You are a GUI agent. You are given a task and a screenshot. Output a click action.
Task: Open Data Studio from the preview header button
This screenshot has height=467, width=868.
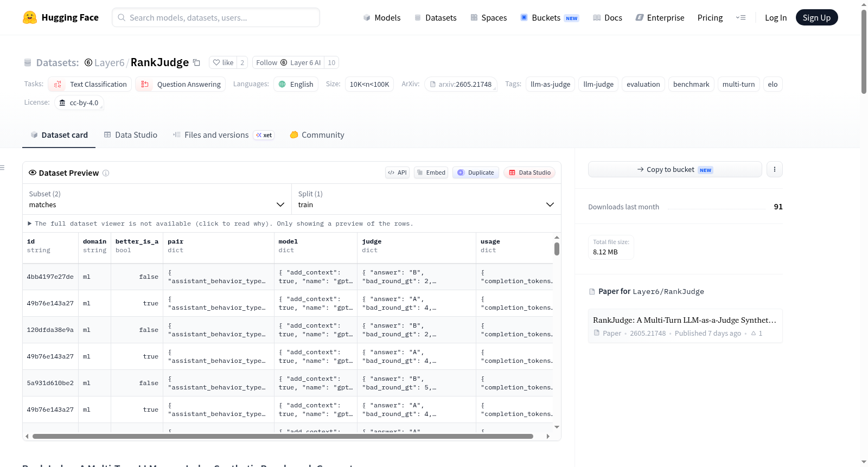point(529,172)
